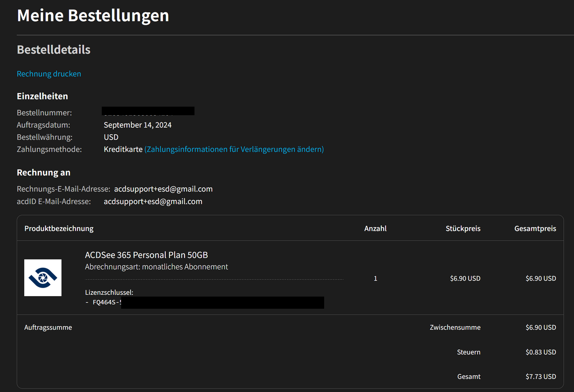Click the Produktbezeichnung column header

[x=59, y=228]
